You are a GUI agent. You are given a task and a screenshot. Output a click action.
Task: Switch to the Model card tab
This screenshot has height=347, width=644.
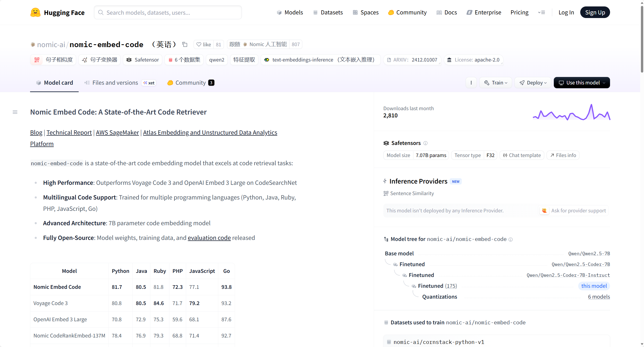[54, 83]
